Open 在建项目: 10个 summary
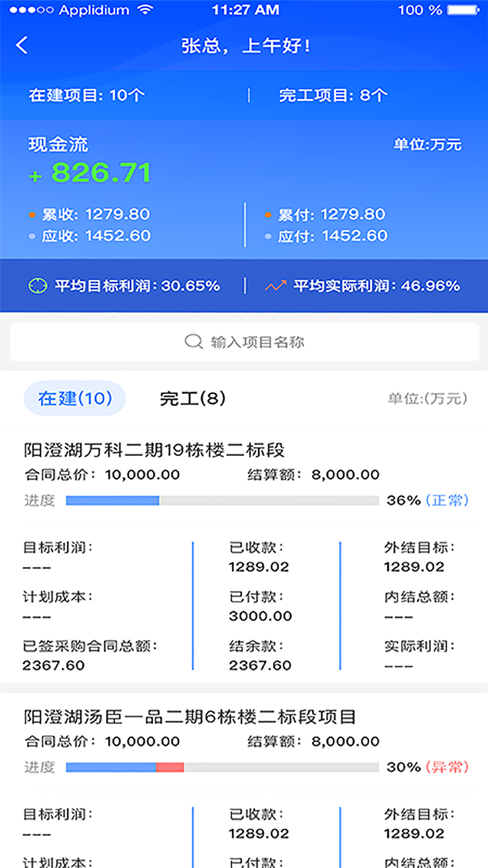This screenshot has width=488, height=868. [87, 95]
